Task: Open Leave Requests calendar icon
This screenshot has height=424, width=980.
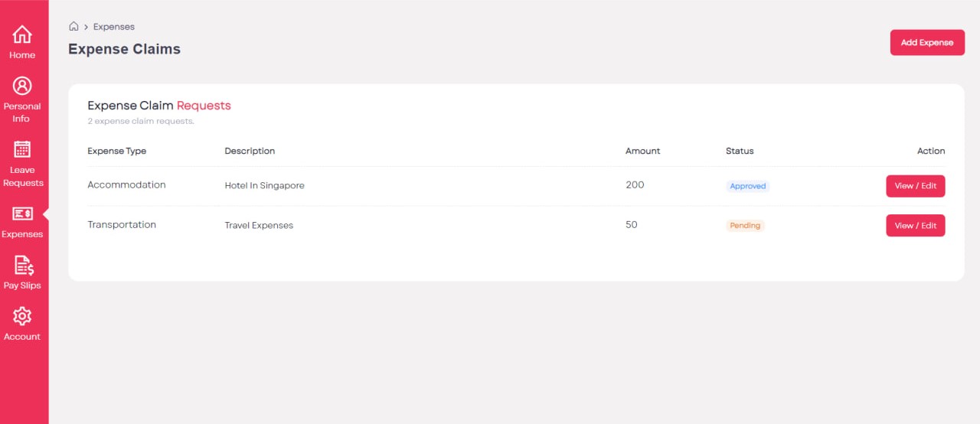Action: pyautogui.click(x=22, y=149)
